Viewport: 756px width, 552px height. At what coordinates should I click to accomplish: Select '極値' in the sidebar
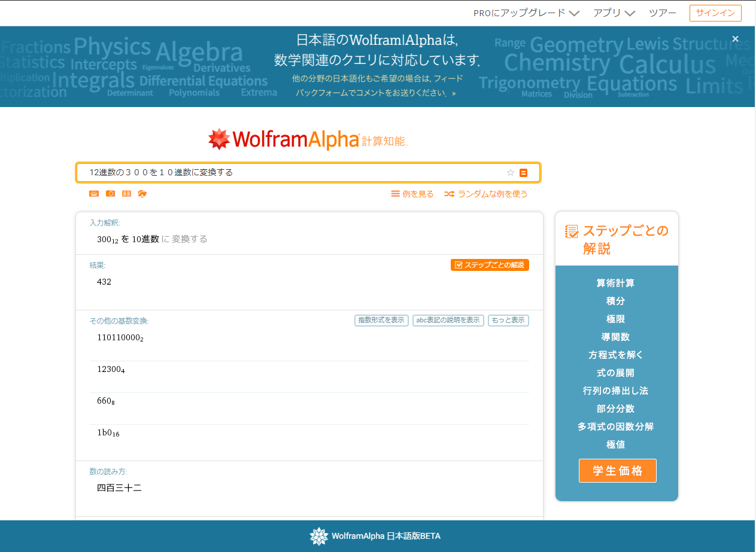tap(616, 444)
